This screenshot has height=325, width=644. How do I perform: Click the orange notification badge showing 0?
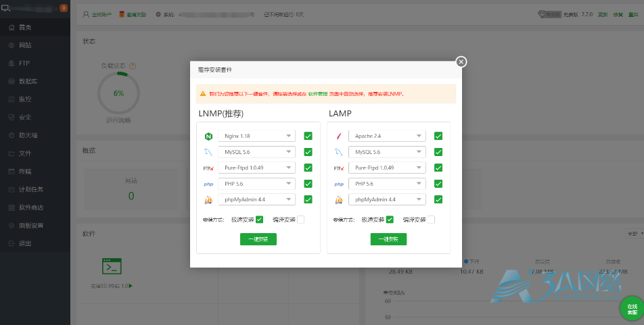click(64, 8)
